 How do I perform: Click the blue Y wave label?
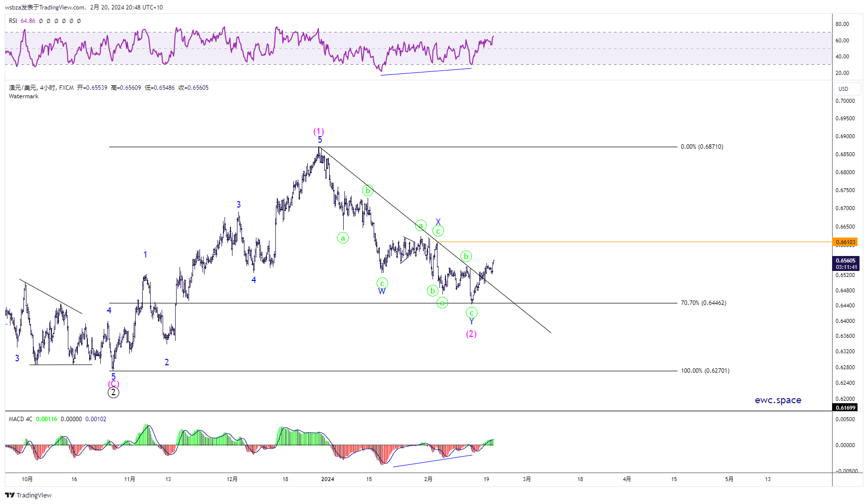[471, 322]
